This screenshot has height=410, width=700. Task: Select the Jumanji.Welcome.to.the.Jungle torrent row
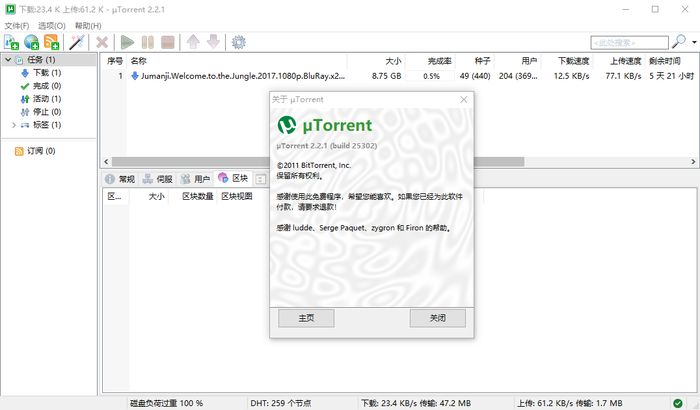point(399,76)
